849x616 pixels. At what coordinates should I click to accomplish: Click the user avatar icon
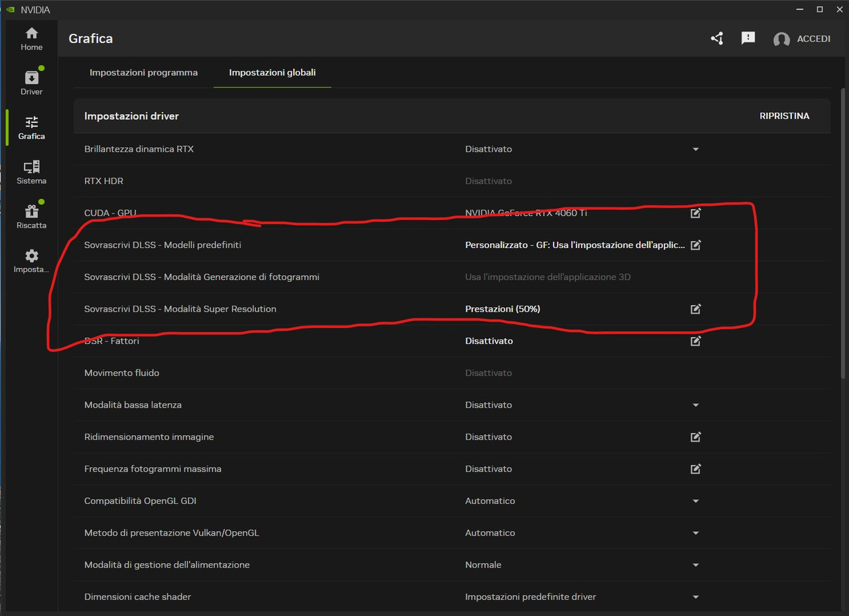point(781,39)
